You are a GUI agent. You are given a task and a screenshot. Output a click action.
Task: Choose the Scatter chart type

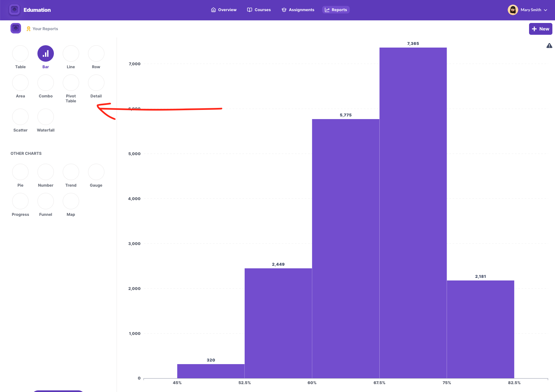tap(20, 117)
